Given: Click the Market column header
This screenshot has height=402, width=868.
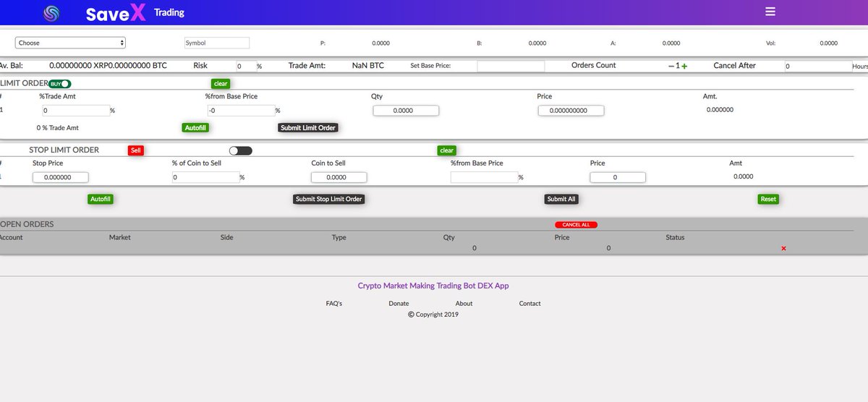Looking at the screenshot, I should coord(120,237).
